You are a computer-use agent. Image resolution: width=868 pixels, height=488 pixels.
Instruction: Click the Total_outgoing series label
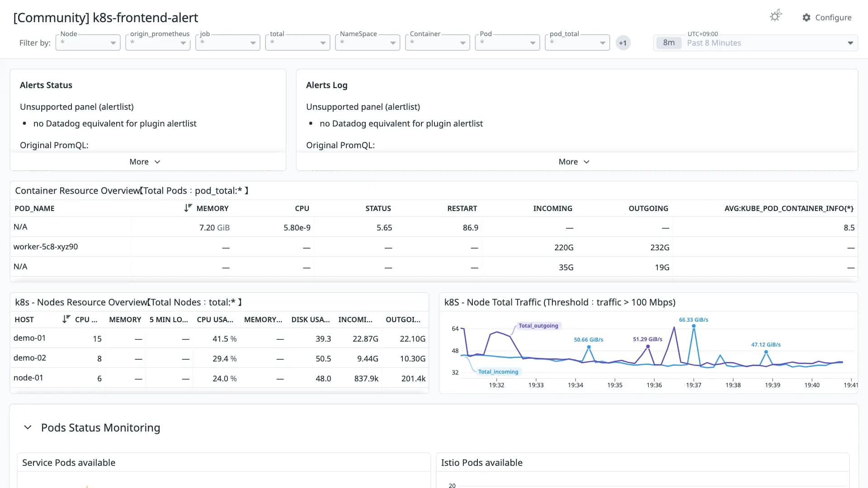(538, 325)
